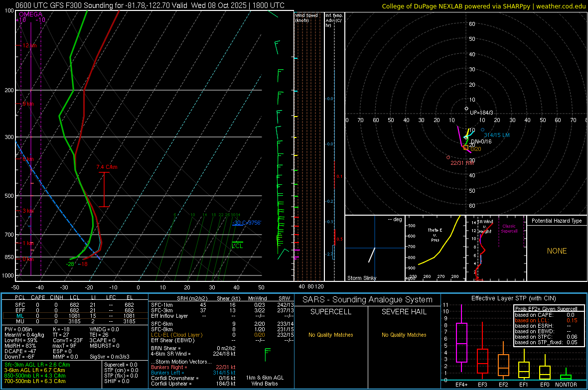
Task: Click the 6 km height marker
Action: (x=28, y=159)
